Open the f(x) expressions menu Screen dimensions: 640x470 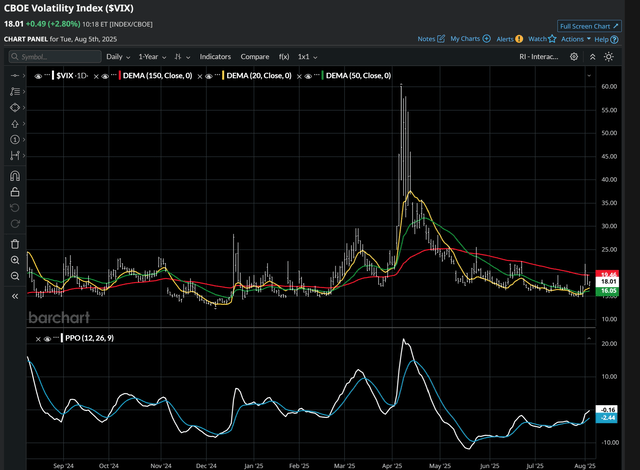tap(284, 57)
